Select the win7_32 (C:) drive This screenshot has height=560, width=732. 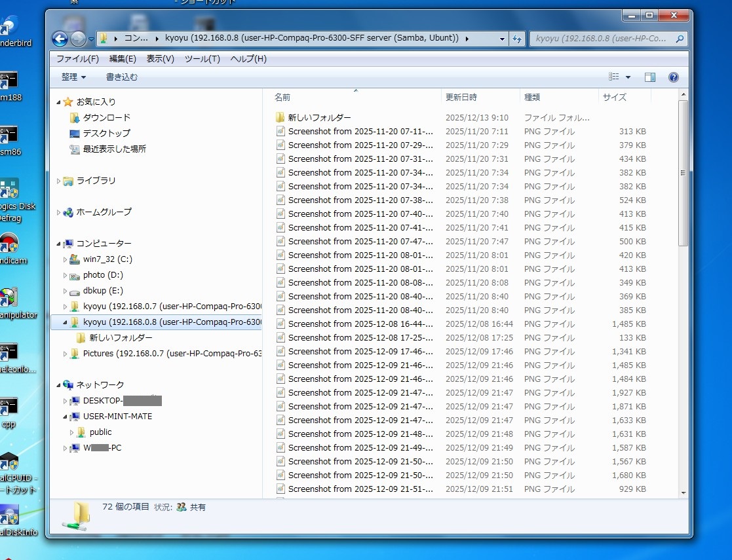click(107, 259)
